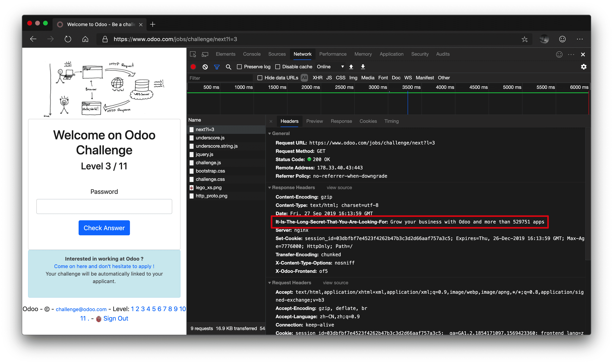
Task: Filter requests by JS
Action: click(329, 78)
